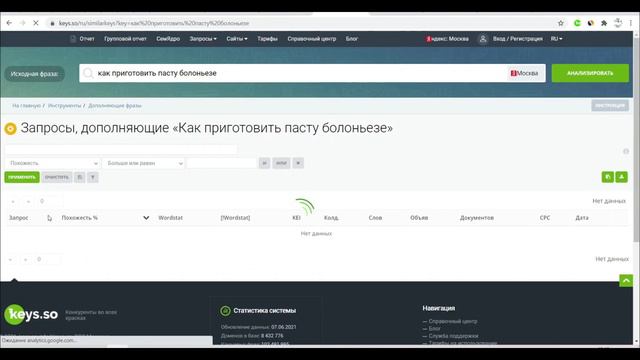Go to the На главную breadcrumb

(x=27, y=106)
